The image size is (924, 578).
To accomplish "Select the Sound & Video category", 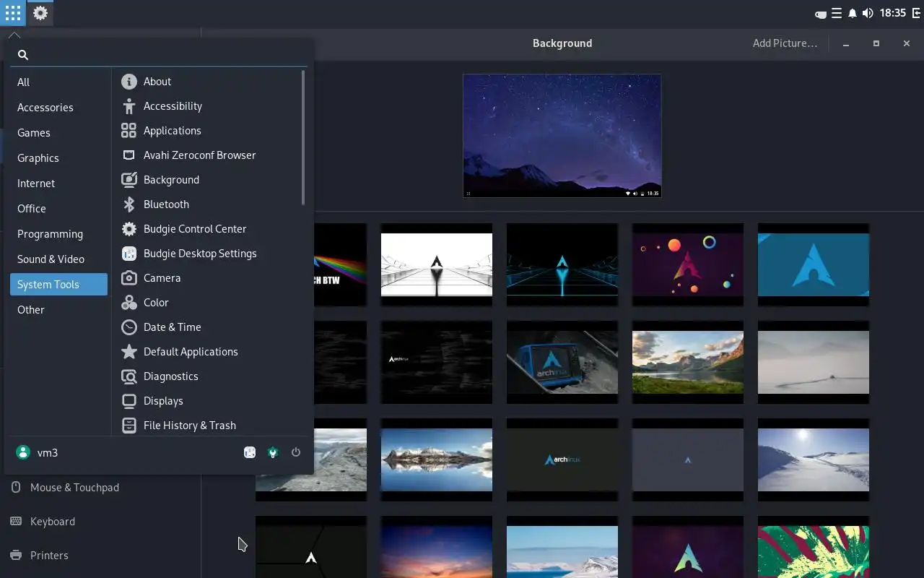I will pos(58,259).
